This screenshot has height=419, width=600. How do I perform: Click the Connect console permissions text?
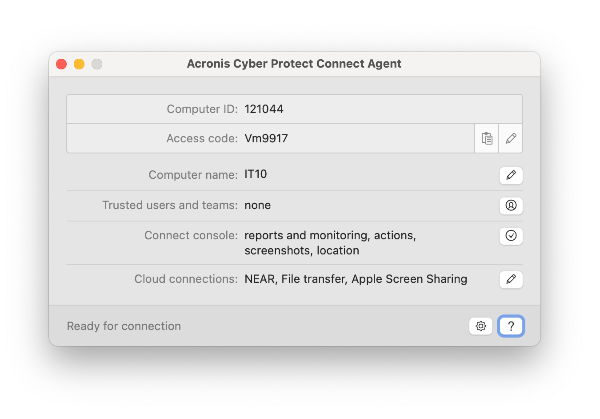coord(330,243)
